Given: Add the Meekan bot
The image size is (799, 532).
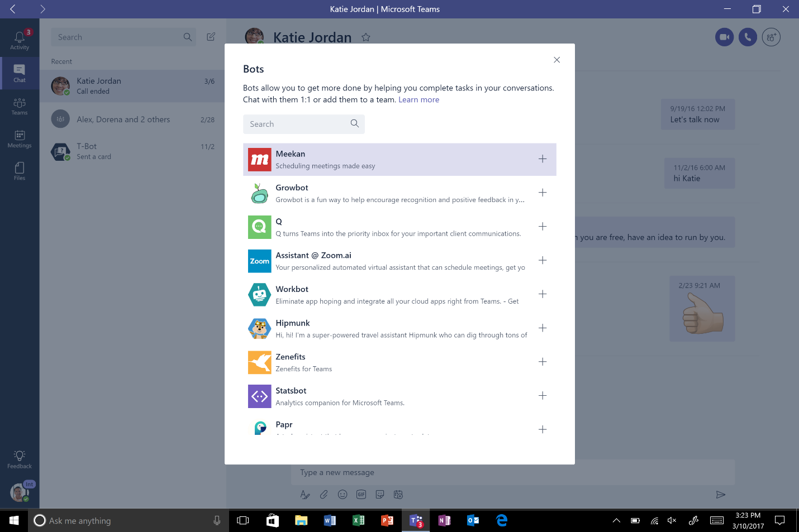Looking at the screenshot, I should click(542, 159).
